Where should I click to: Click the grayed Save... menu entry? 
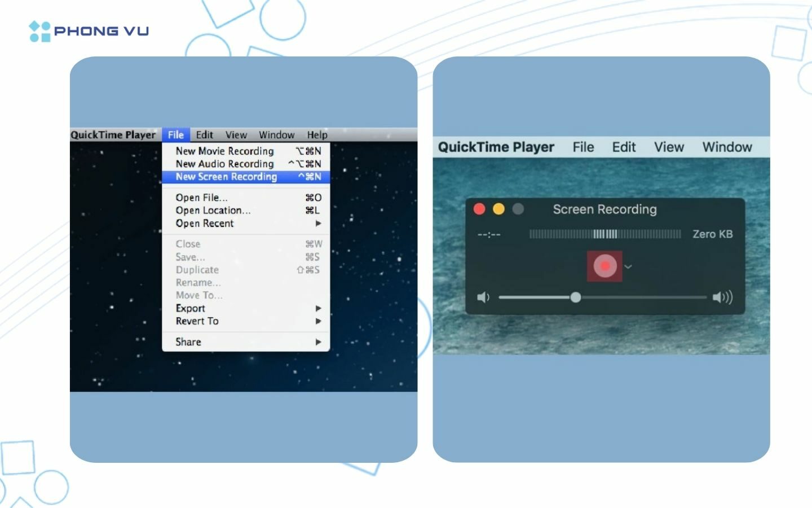point(246,257)
